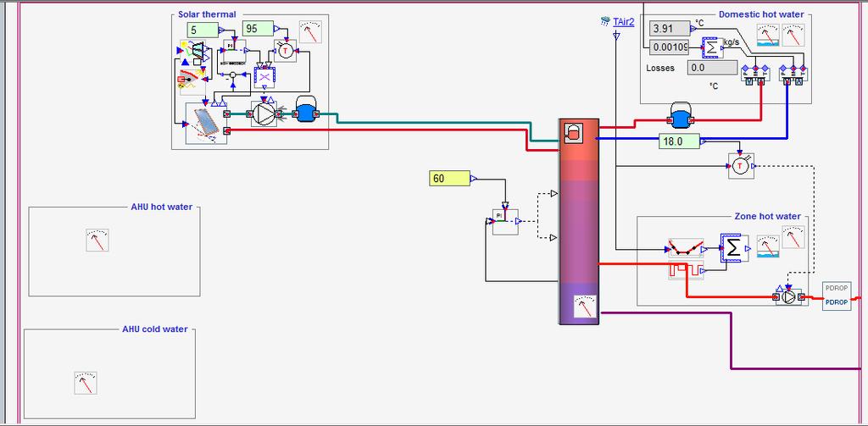This screenshot has width=868, height=426.
Task: Select the solar collector panel component
Action: click(x=206, y=124)
